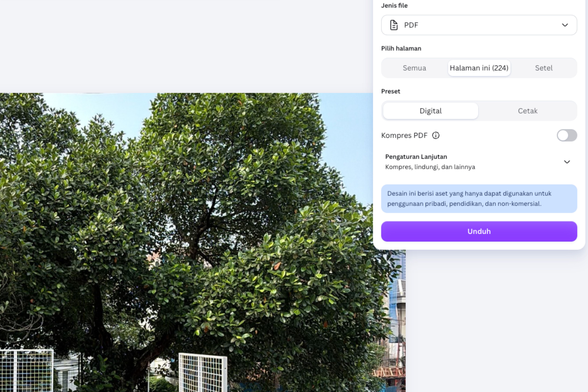Choose the Setel page option

pos(544,68)
